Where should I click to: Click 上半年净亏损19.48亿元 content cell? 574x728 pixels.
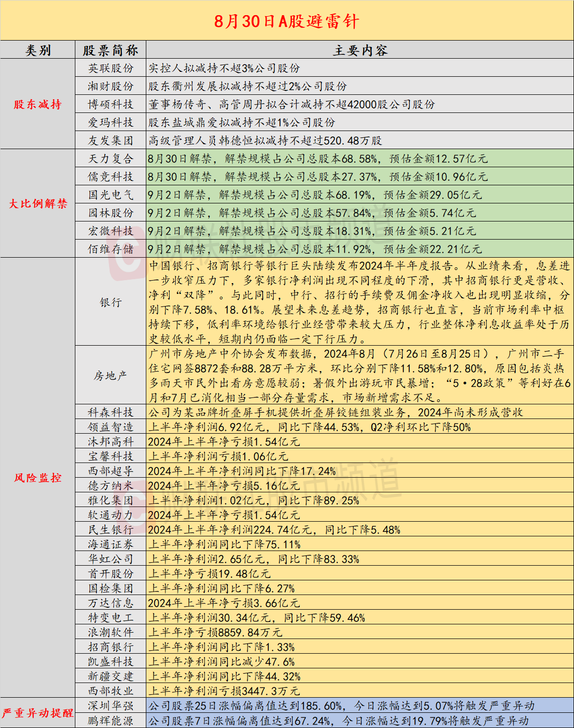(360, 574)
